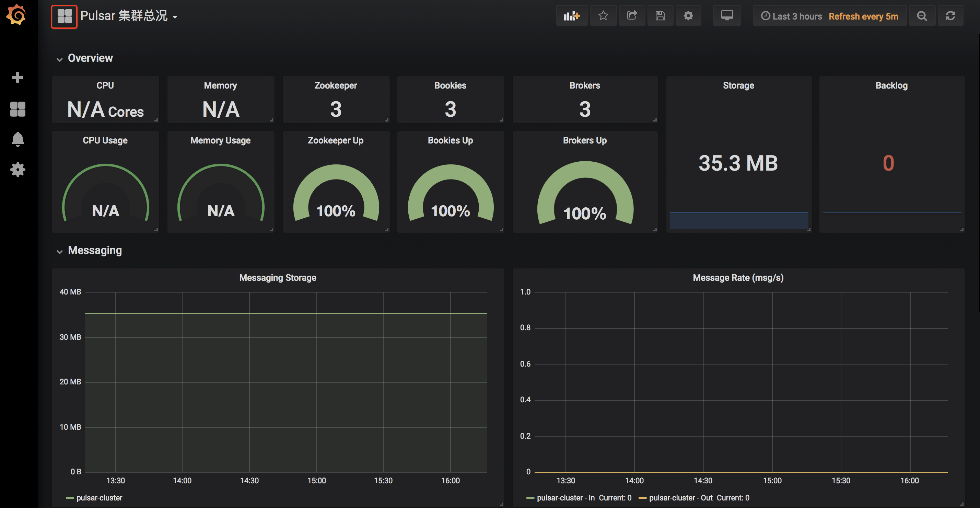Save the dashboard with the save icon
Viewport: 980px width, 508px height.
tap(661, 15)
